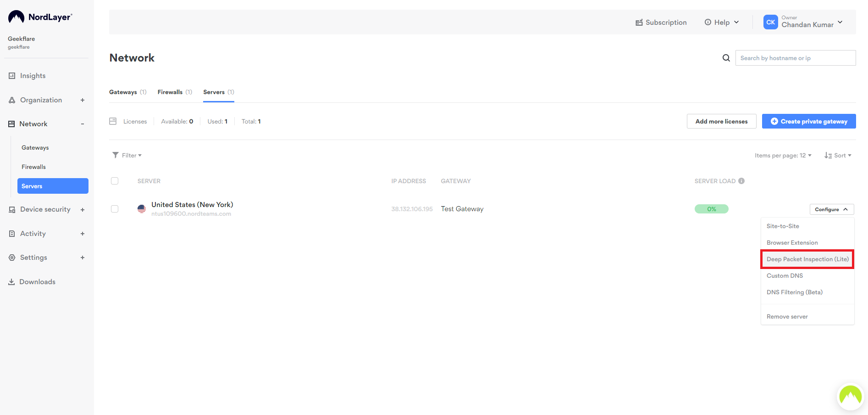Expand the Organization menu section
Screen dimensions: 868x415
[x=83, y=100]
